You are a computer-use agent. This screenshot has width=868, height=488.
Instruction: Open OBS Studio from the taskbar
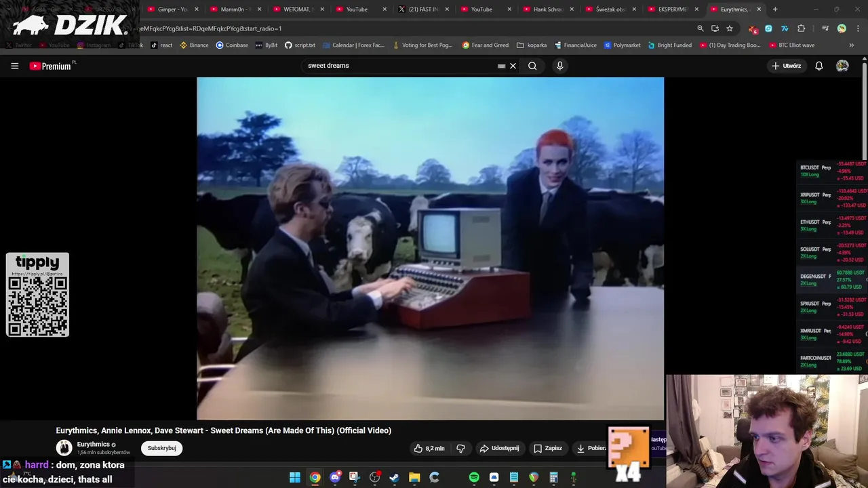click(374, 477)
